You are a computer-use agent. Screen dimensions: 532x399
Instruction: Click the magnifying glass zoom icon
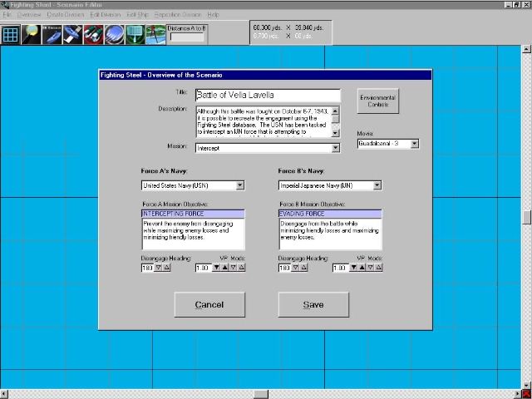click(x=31, y=34)
